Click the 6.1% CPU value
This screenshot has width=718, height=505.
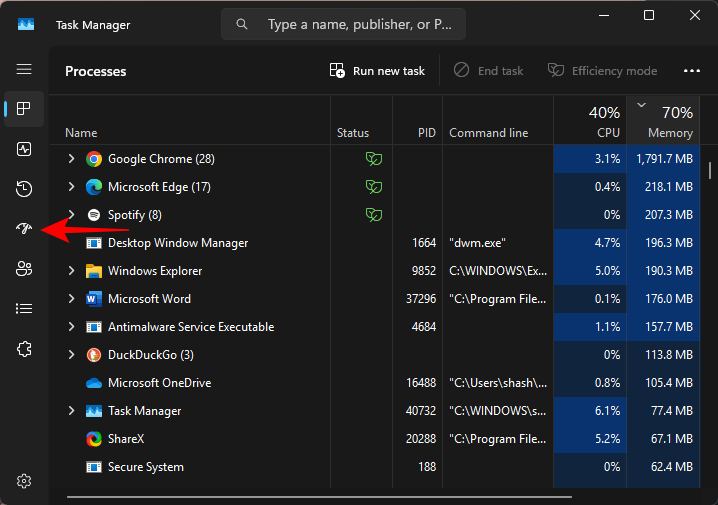coord(607,411)
